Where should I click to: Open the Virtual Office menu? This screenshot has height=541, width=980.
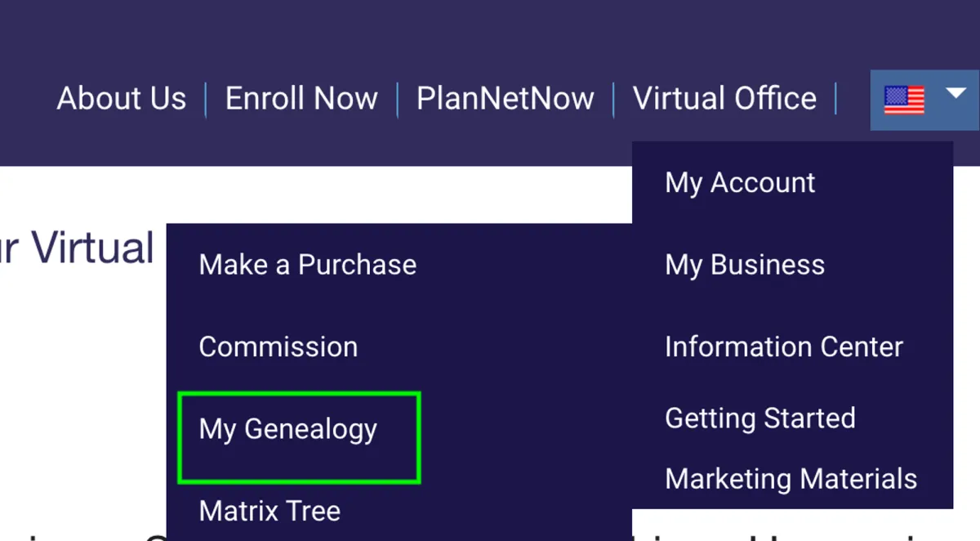click(x=724, y=99)
